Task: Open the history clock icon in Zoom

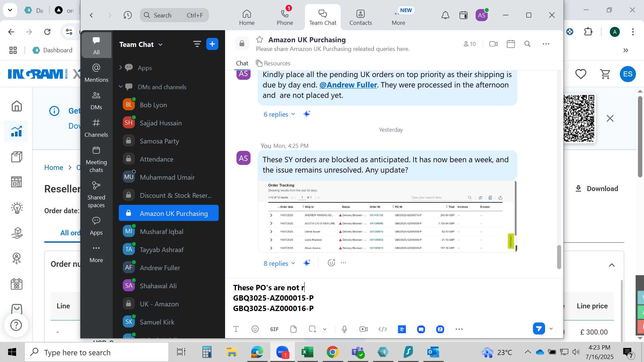Action: (x=127, y=15)
